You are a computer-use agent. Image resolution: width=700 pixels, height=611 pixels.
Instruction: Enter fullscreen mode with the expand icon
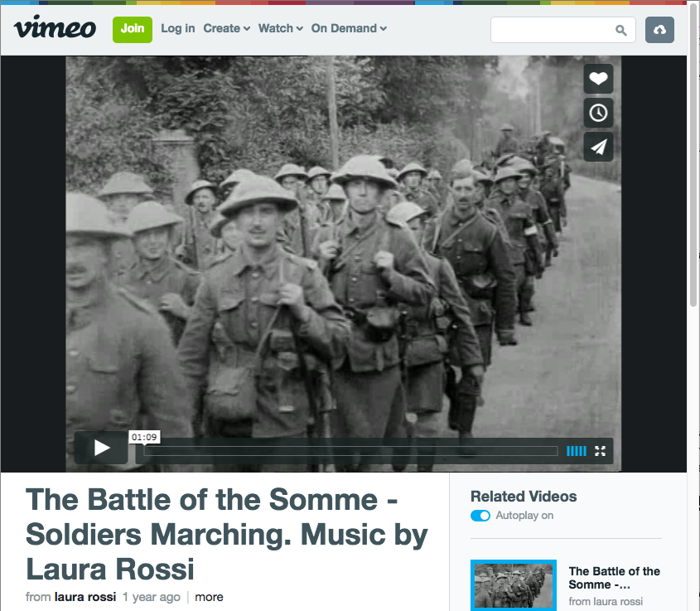[601, 451]
